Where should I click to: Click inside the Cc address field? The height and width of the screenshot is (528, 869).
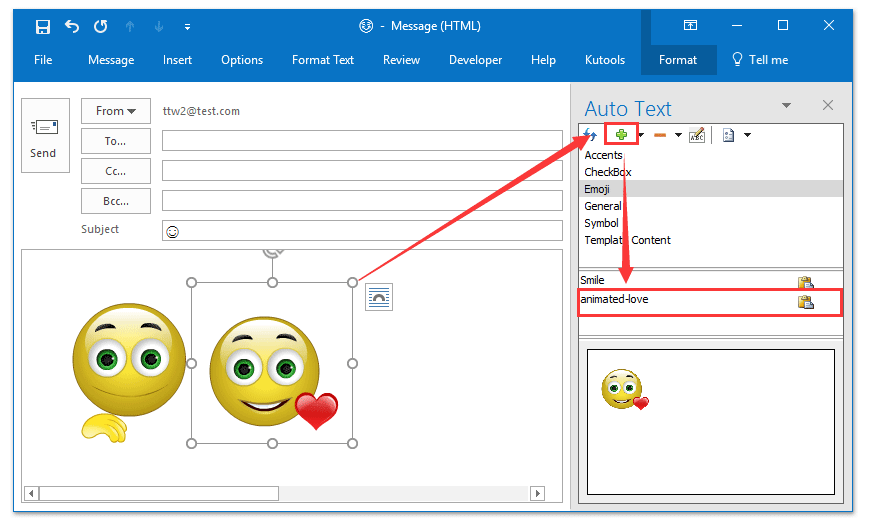tap(362, 171)
